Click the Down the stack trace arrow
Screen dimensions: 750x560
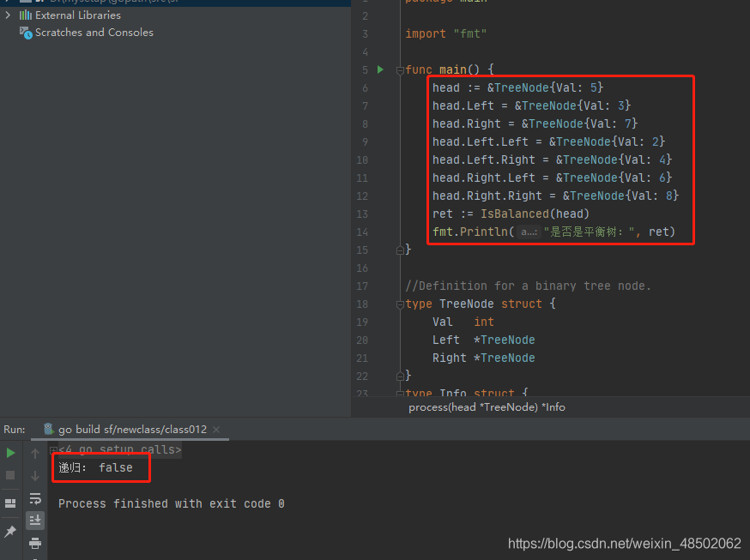35,475
